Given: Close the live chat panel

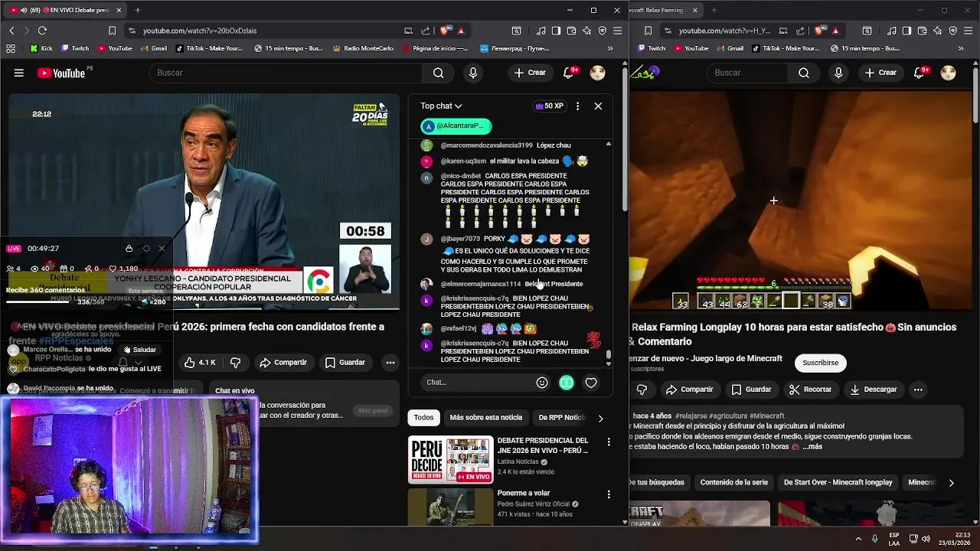Looking at the screenshot, I should point(598,106).
